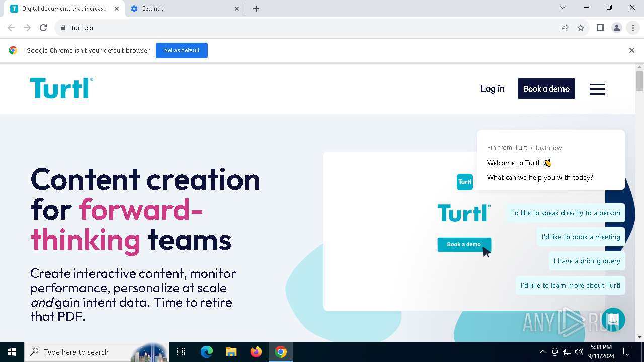644x362 pixels.
Task: Click the page vertical scrollbar thumb
Action: (639, 81)
